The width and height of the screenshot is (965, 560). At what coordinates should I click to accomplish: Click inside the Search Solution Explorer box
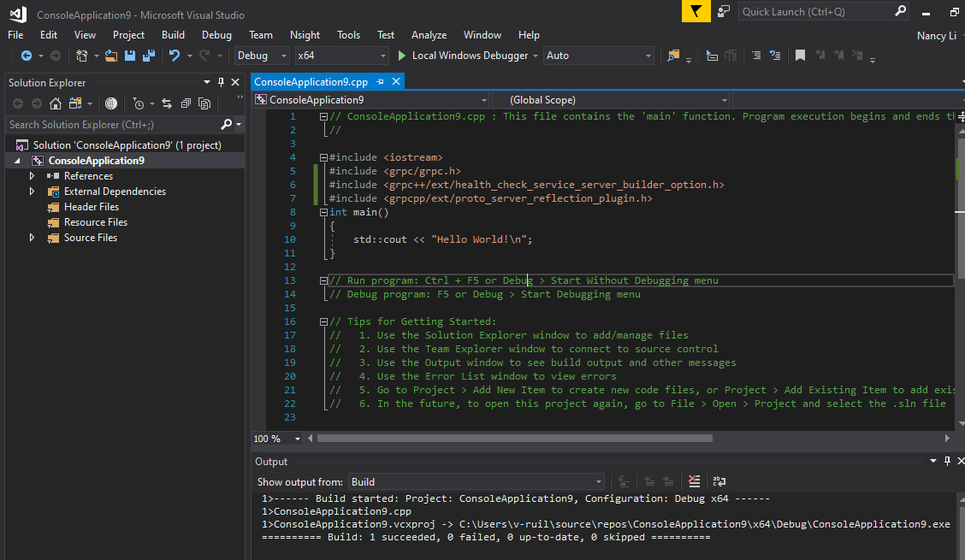coord(111,125)
